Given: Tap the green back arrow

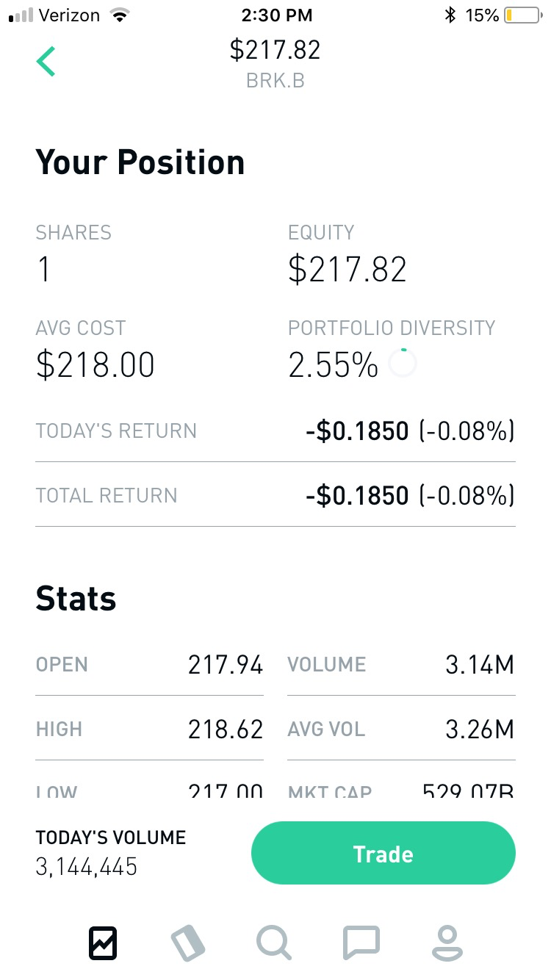Looking at the screenshot, I should 46,61.
